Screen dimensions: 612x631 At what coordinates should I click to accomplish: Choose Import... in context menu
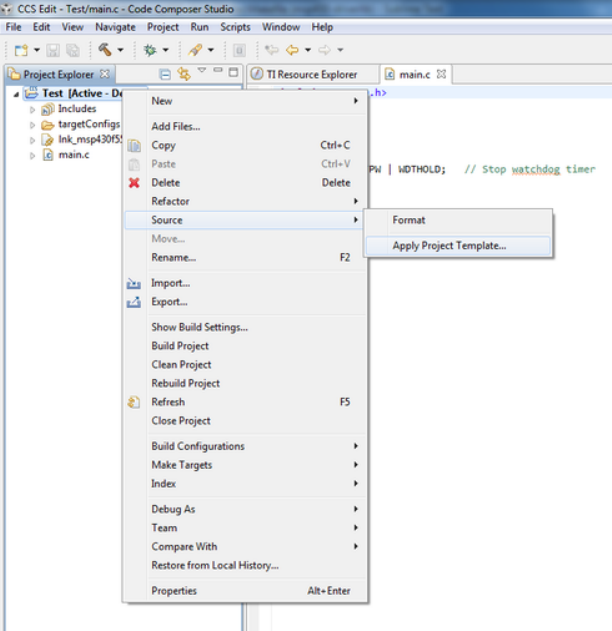[x=245, y=283]
